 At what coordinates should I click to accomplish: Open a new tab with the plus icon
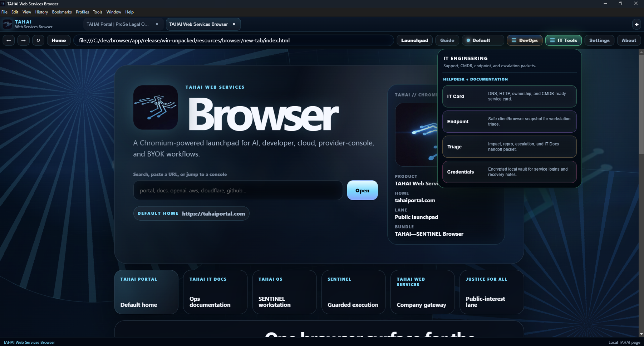coord(636,24)
